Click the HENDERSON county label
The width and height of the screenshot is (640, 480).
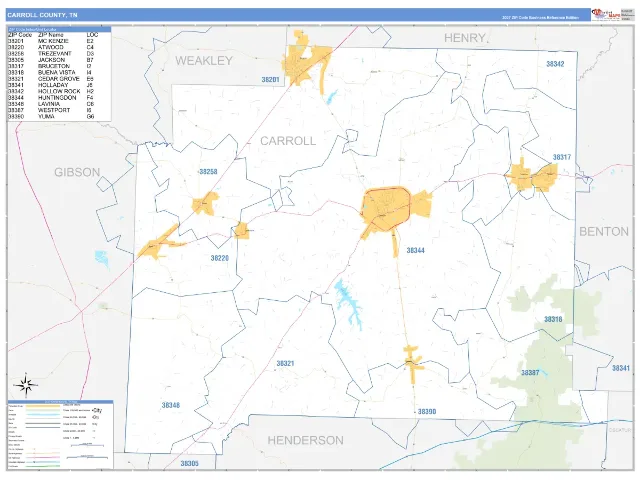tap(305, 440)
